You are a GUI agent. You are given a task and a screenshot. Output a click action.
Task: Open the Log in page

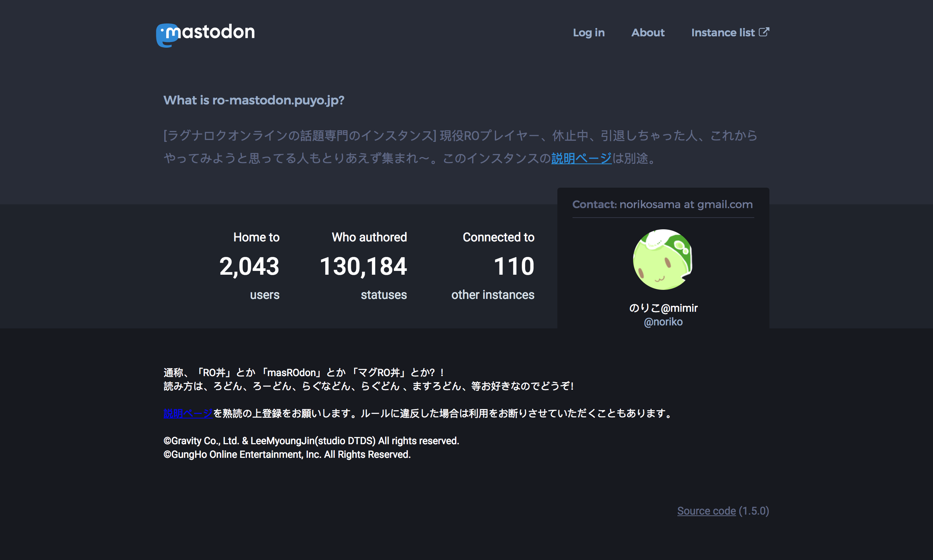(x=589, y=33)
